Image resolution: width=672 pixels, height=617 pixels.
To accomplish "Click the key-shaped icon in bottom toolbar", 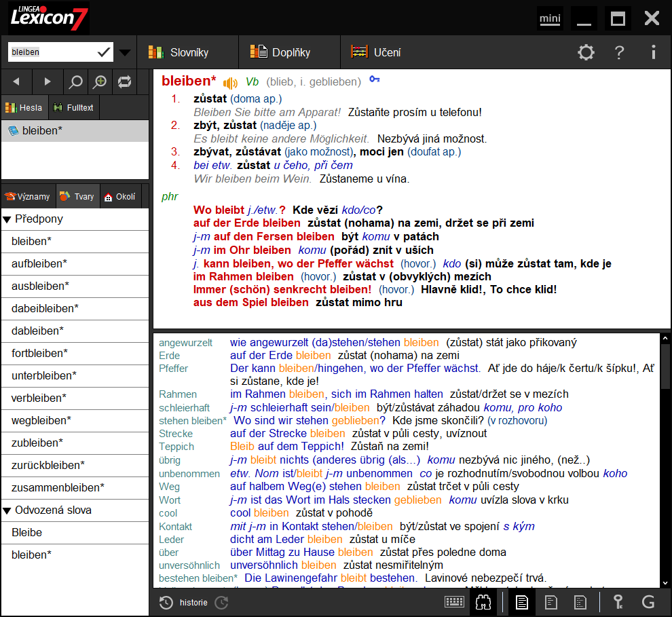I will pyautogui.click(x=618, y=602).
